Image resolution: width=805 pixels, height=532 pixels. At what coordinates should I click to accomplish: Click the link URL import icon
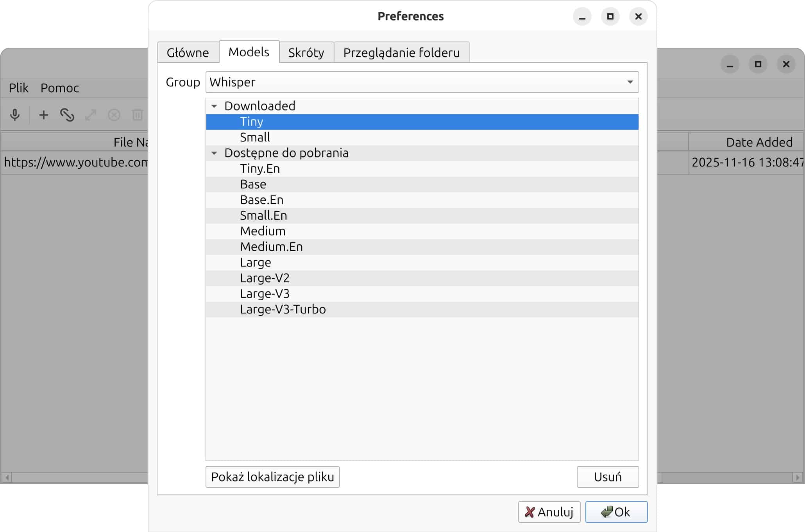point(67,115)
